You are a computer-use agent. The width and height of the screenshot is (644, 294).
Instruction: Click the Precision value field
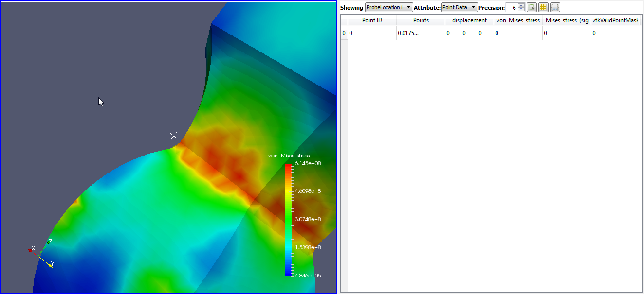coord(512,7)
